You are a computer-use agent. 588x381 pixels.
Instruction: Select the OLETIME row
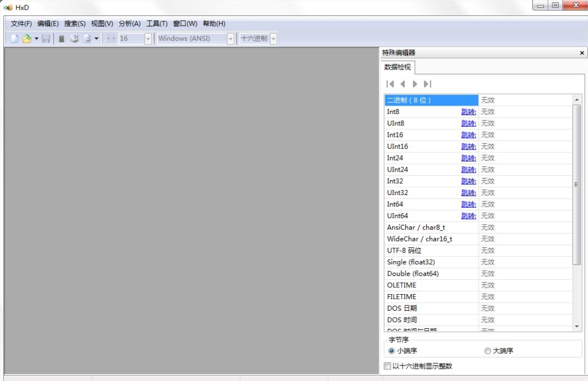click(x=478, y=286)
